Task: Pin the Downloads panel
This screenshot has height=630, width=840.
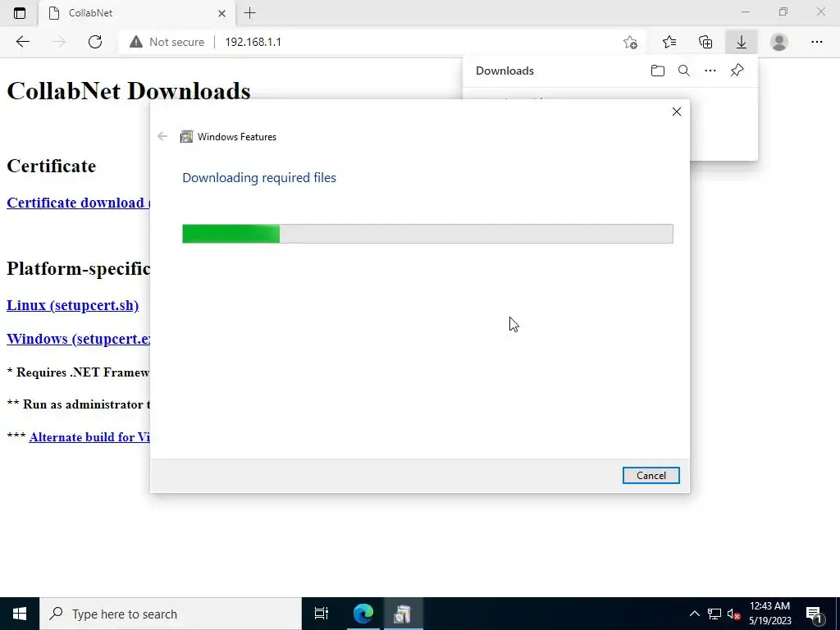Action: [737, 71]
